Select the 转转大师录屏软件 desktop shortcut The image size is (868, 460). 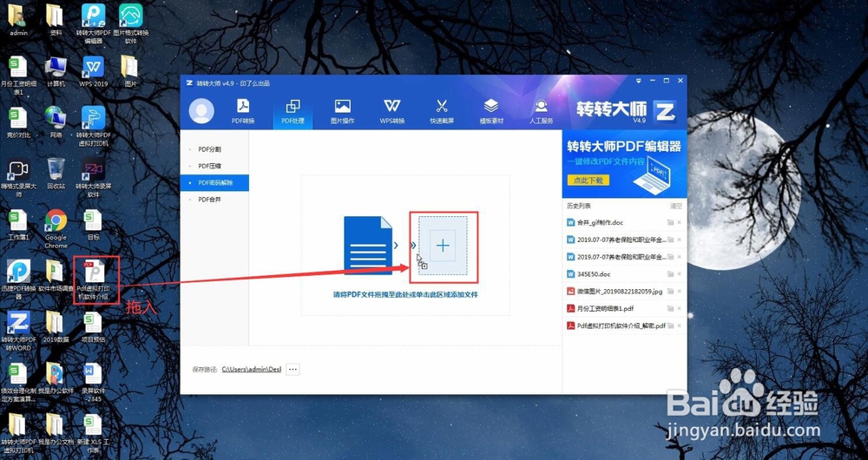93,178
